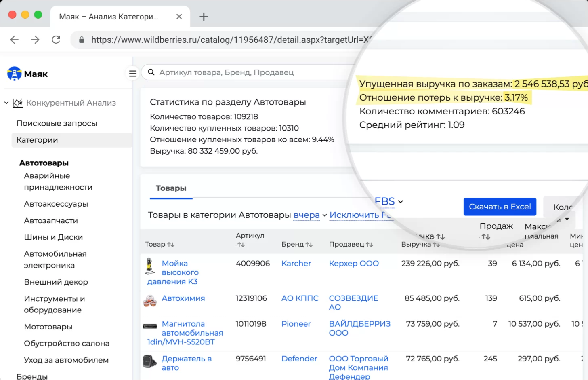Open Мойка высокого давления K3 product link
Image resolution: width=588 pixels, height=380 pixels.
pyautogui.click(x=173, y=272)
